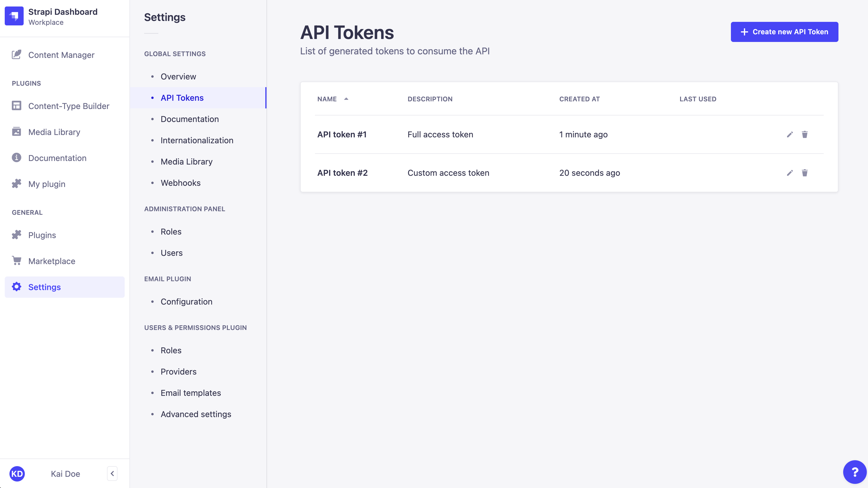Delete API token #1 using the trash icon
The height and width of the screenshot is (488, 868).
[805, 134]
